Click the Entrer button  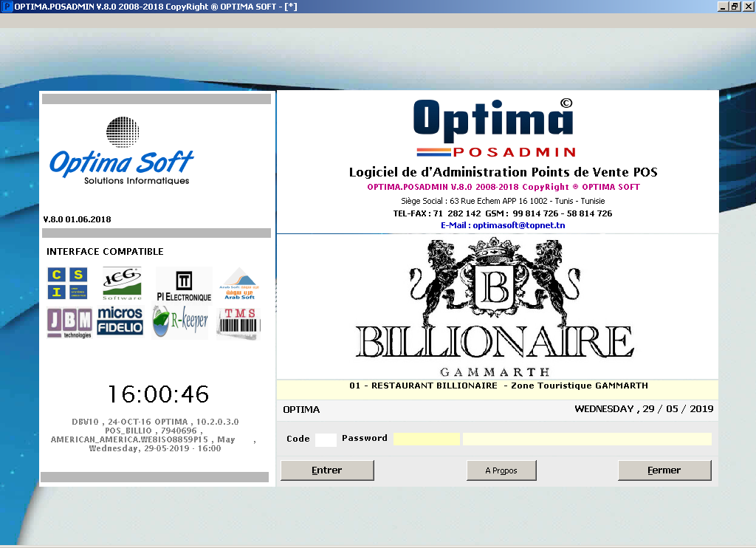(327, 470)
